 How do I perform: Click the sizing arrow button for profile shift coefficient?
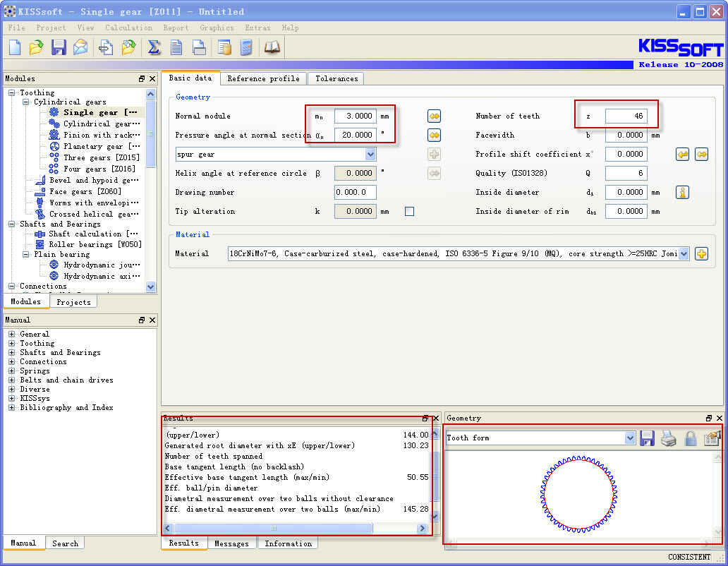683,154
